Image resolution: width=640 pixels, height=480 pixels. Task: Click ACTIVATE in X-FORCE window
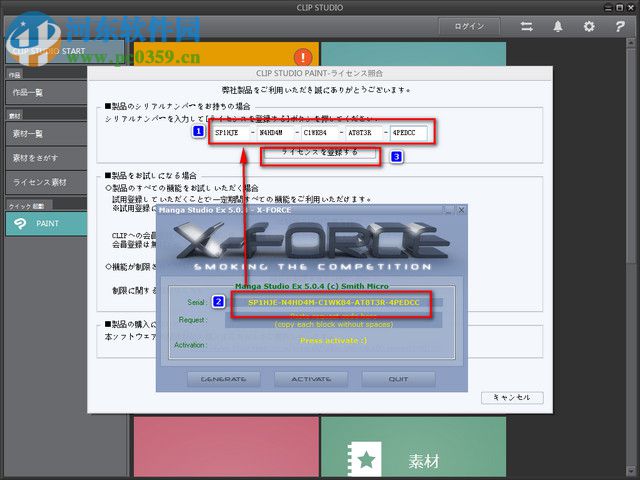click(311, 379)
